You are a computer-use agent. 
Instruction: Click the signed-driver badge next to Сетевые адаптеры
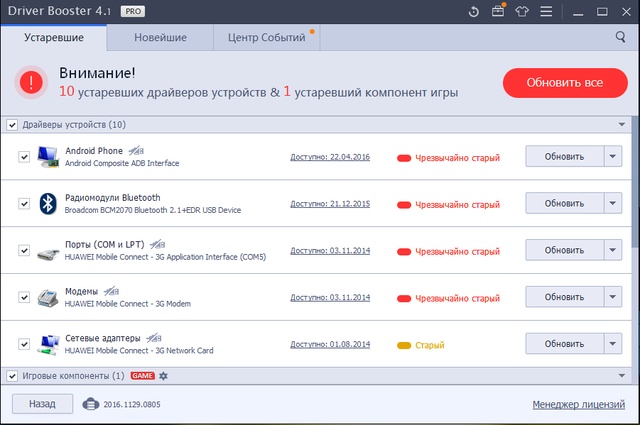coord(154,338)
